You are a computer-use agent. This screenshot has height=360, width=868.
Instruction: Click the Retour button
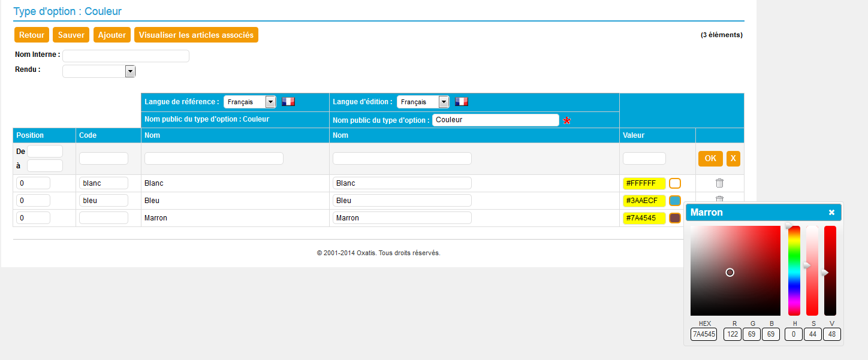[x=32, y=35]
